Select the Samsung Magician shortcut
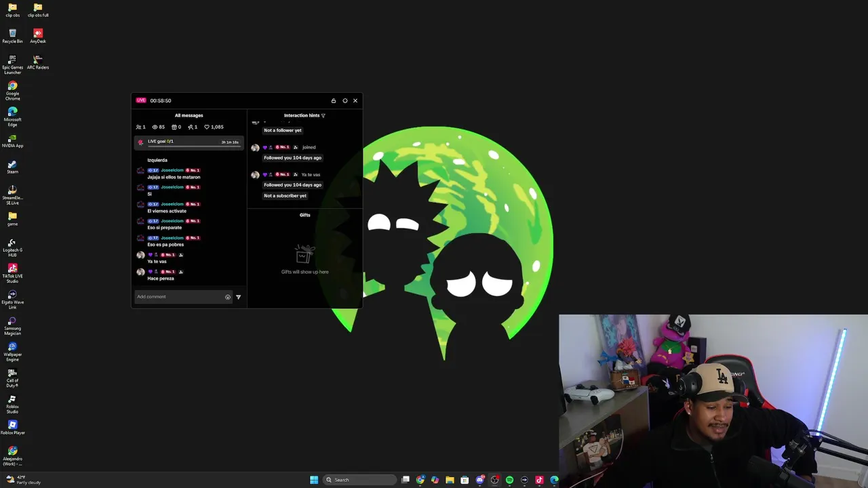 coord(12,325)
